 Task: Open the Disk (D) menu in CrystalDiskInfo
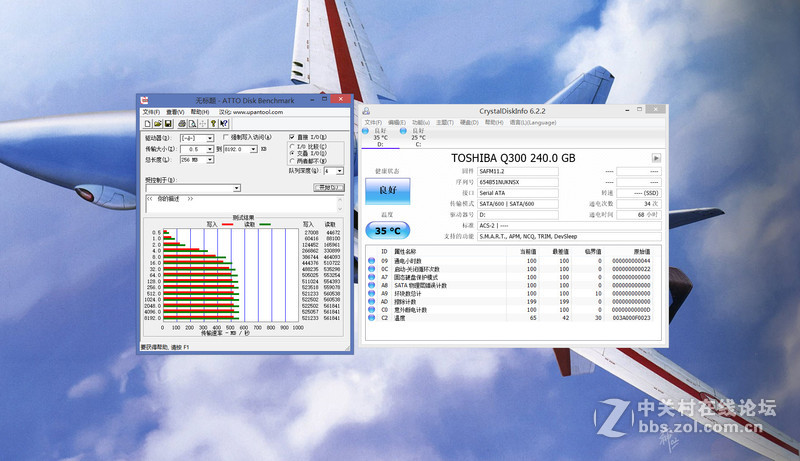469,122
